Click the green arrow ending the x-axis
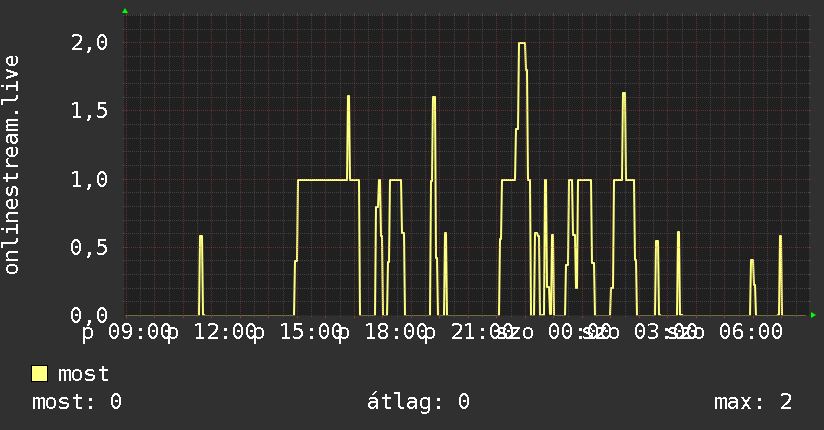The width and height of the screenshot is (824, 430). pos(813,315)
